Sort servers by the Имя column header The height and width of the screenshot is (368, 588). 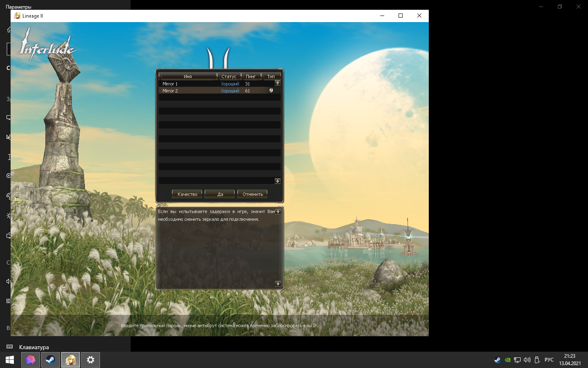point(188,76)
